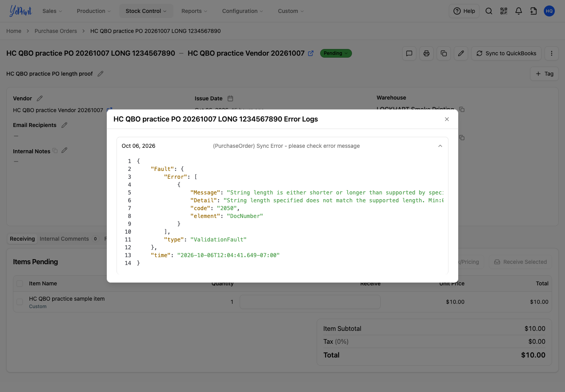565x392 pixels.
Task: Click Sync to QuickBooks button
Action: 506,53
